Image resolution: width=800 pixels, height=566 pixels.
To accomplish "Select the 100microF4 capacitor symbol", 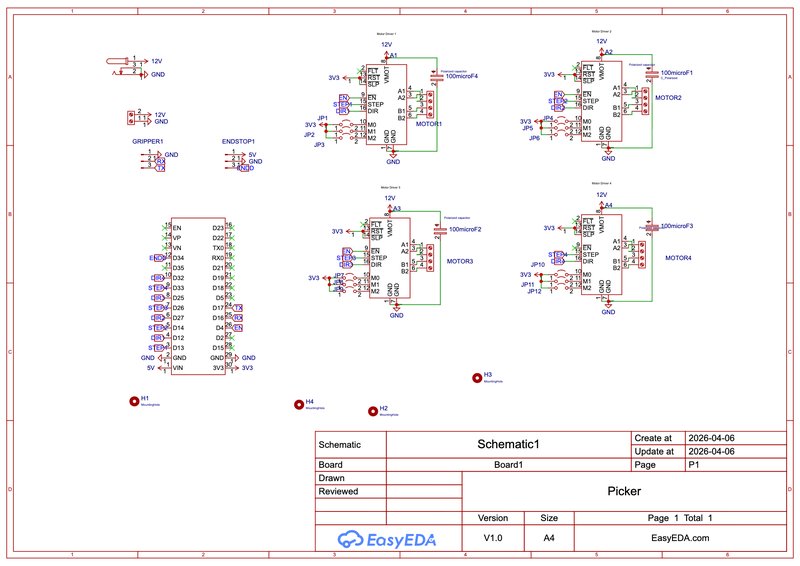I will 437,77.
